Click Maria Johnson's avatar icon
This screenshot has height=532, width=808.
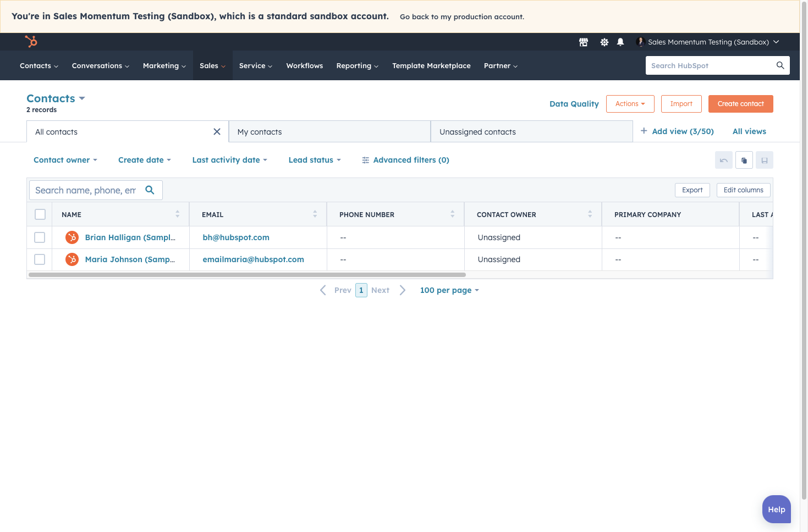[x=72, y=259]
